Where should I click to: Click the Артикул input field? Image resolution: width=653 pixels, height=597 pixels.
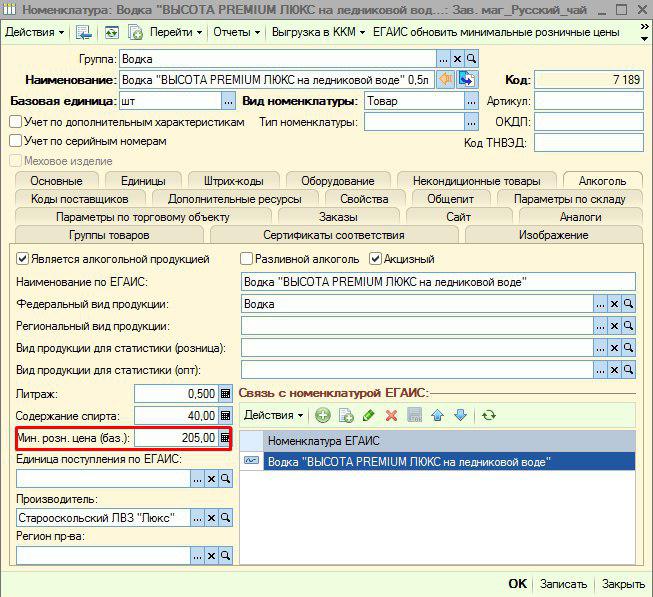pyautogui.click(x=589, y=101)
